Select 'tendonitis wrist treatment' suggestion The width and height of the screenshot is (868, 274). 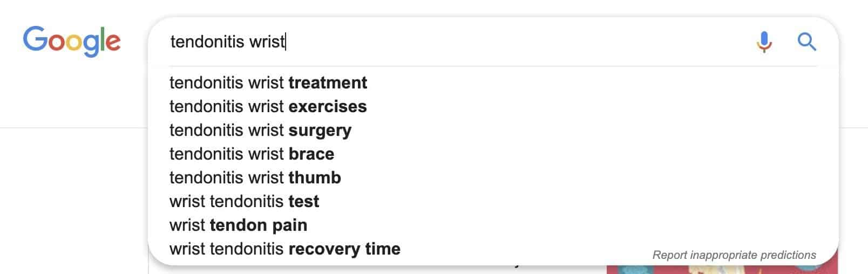tap(268, 83)
